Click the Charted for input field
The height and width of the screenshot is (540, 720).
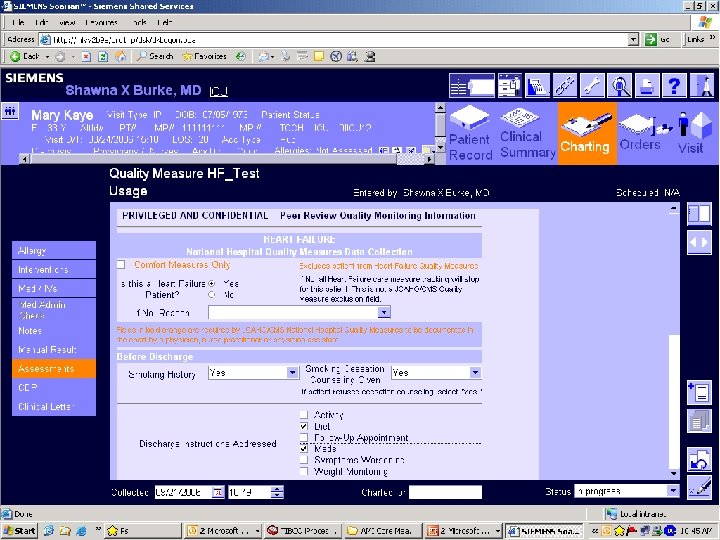tap(445, 492)
